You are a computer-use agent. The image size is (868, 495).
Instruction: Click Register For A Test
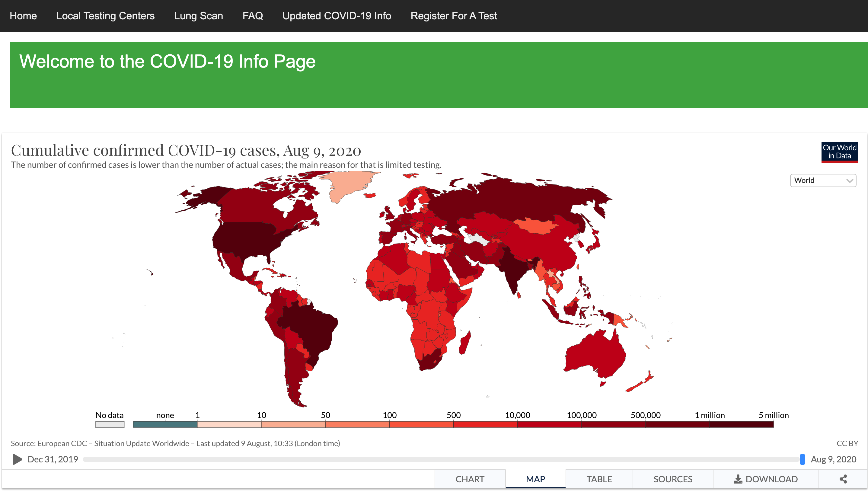click(x=453, y=16)
